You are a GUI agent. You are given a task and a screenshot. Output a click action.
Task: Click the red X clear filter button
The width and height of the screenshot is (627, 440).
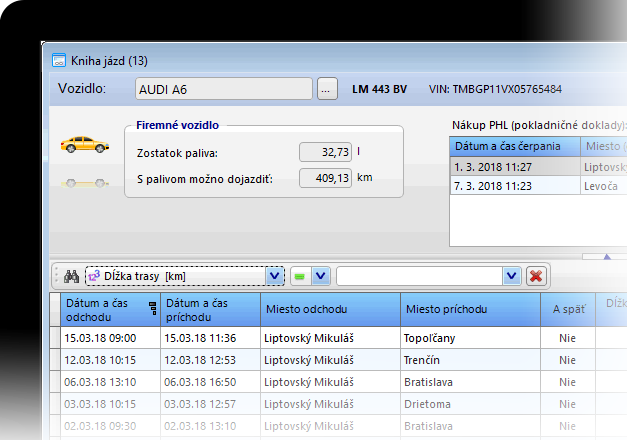coord(536,276)
